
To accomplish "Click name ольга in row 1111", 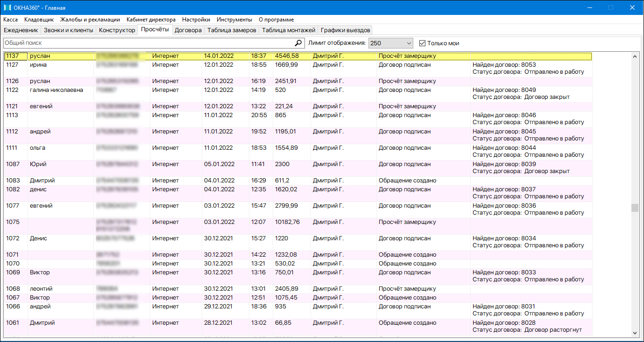I will point(37,148).
